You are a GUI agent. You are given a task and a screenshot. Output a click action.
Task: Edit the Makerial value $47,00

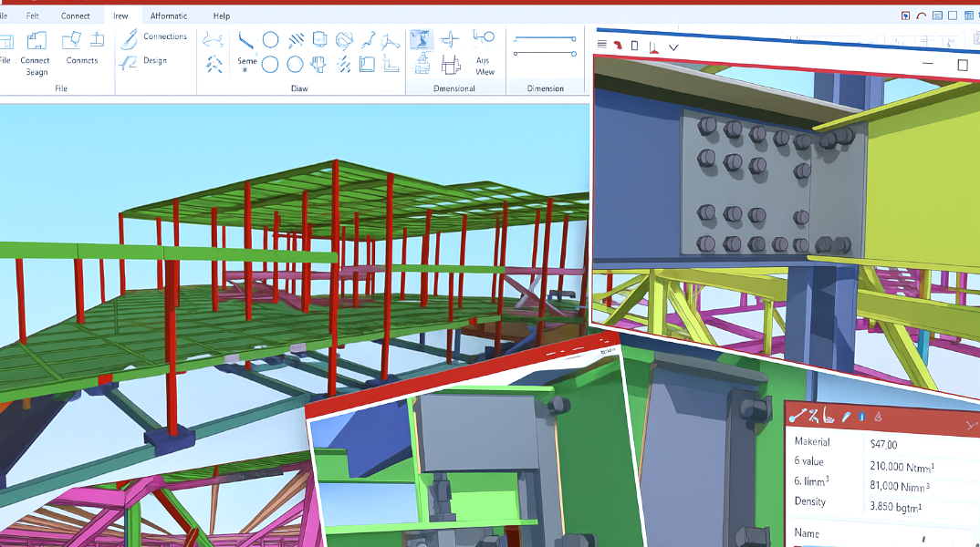tap(883, 444)
